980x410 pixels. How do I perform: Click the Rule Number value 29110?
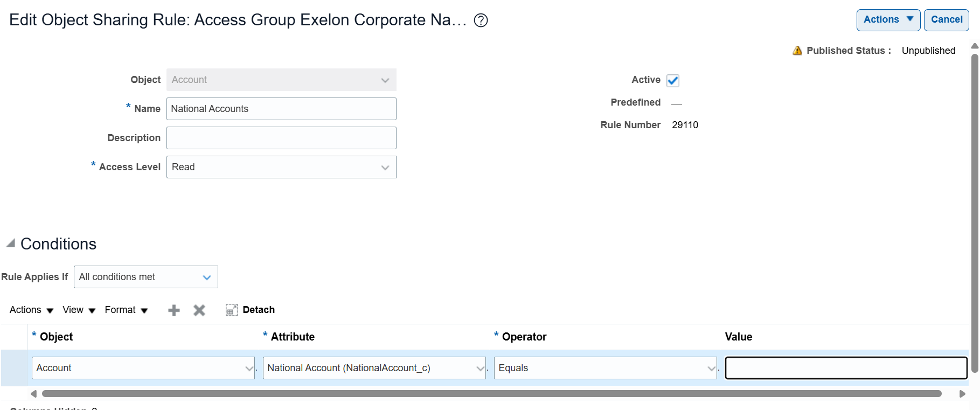[x=685, y=125]
